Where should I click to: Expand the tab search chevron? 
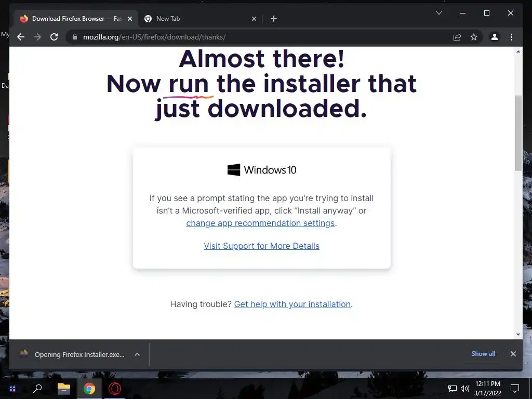(x=438, y=13)
